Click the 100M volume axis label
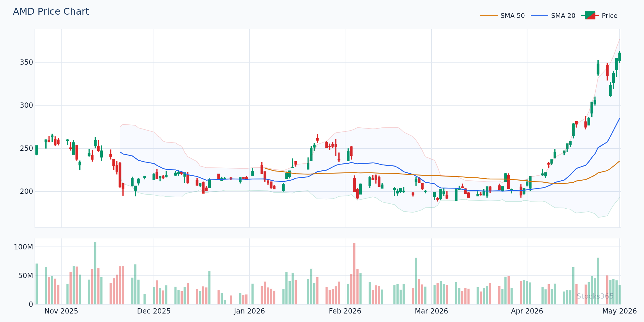The height and width of the screenshot is (322, 644). [x=23, y=247]
